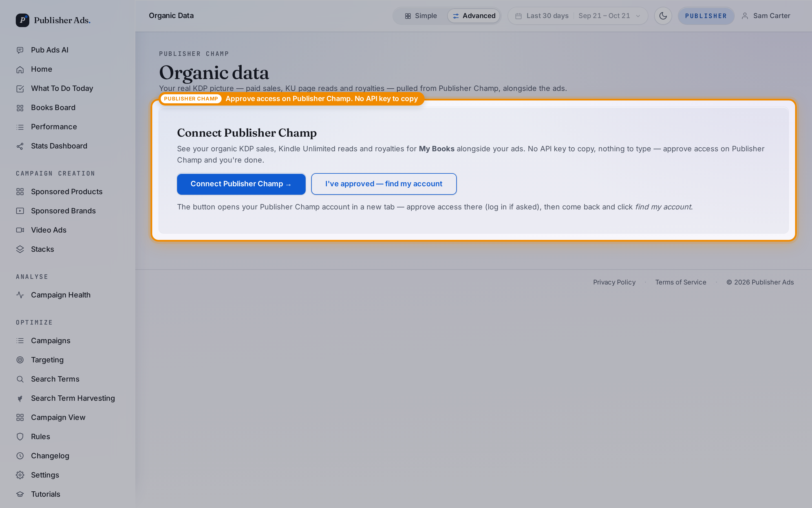The width and height of the screenshot is (812, 508).
Task: Select the Books Board grid icon
Action: (20, 108)
